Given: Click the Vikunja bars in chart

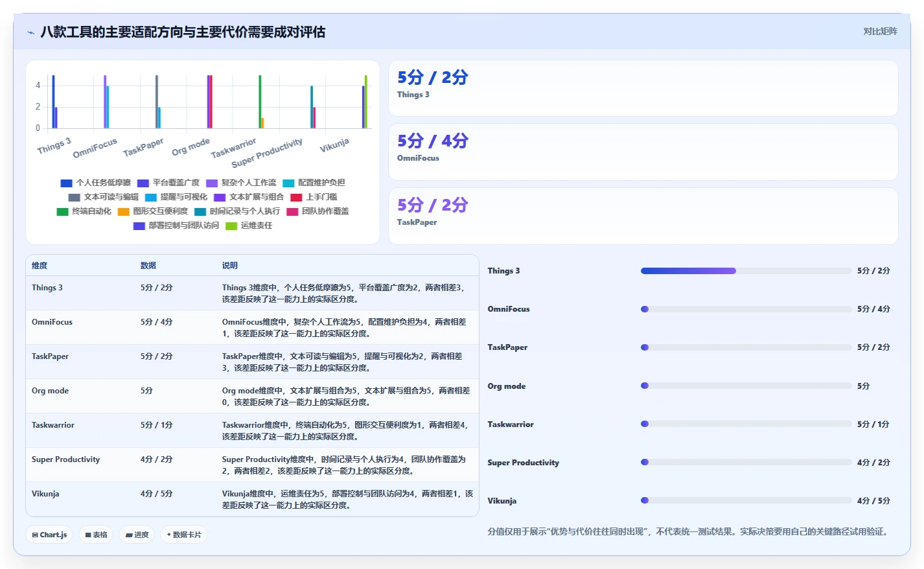Looking at the screenshot, I should pos(365,102).
